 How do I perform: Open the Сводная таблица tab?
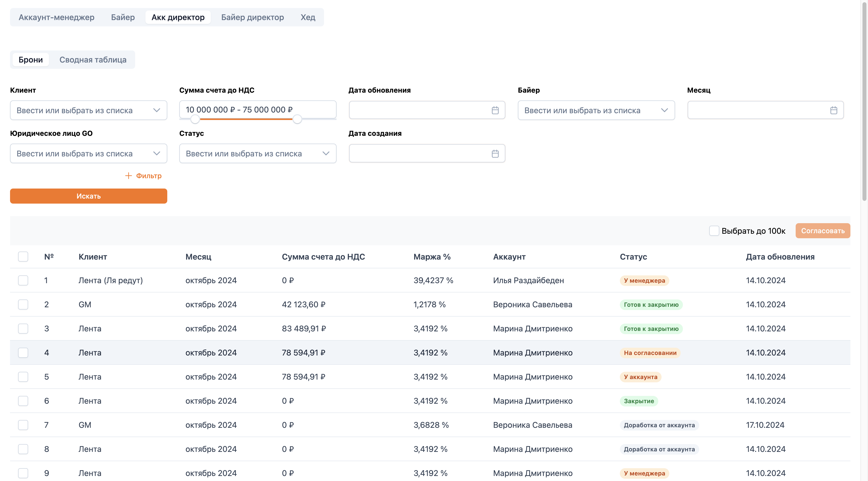tap(93, 59)
